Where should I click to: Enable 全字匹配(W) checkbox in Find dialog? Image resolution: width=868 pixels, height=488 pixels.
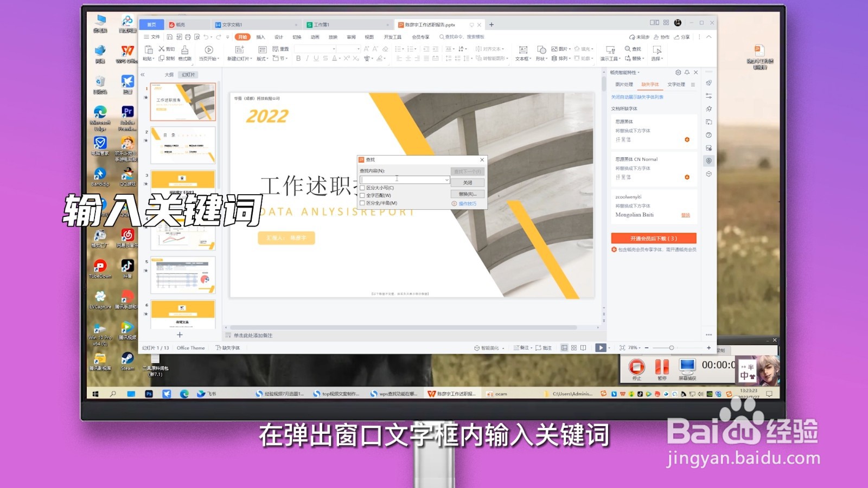(x=362, y=195)
